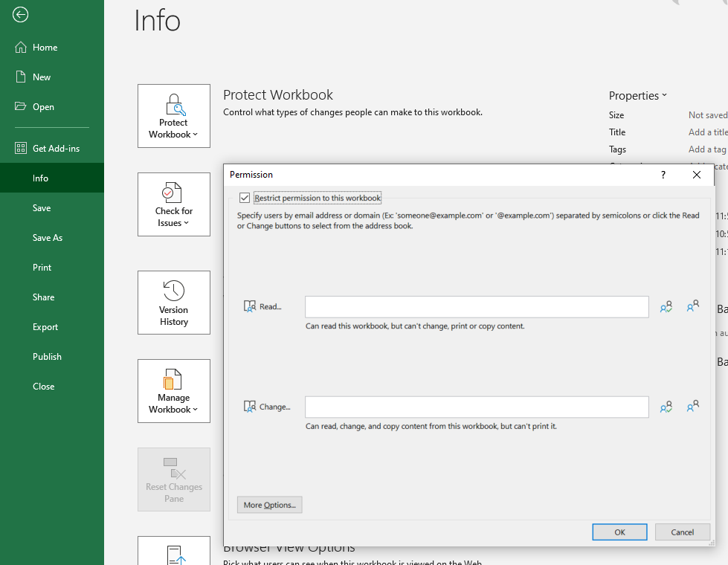Click the add user icon beside Change field
This screenshot has height=565, width=728.
tap(693, 407)
